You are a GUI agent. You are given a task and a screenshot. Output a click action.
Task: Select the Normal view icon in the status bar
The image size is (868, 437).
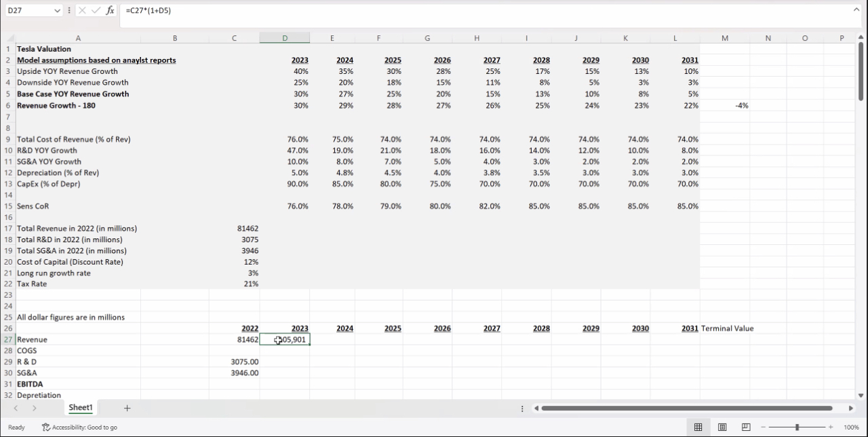698,427
